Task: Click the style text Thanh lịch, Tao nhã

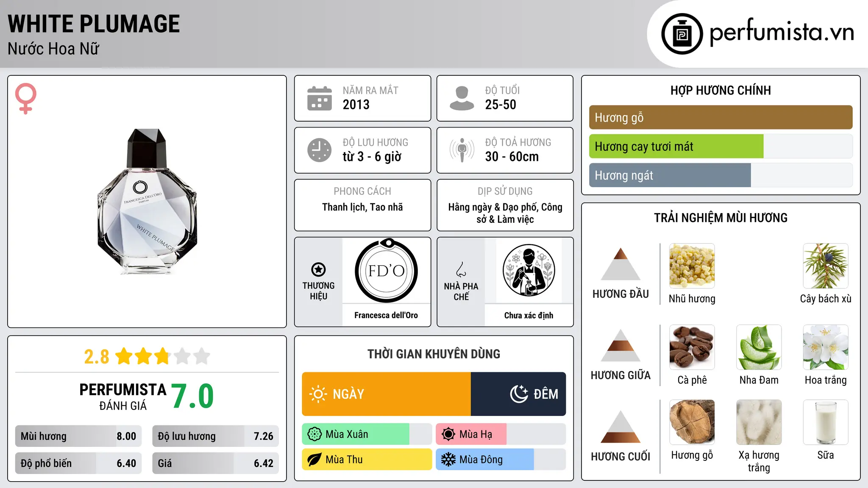Action: 362,207
